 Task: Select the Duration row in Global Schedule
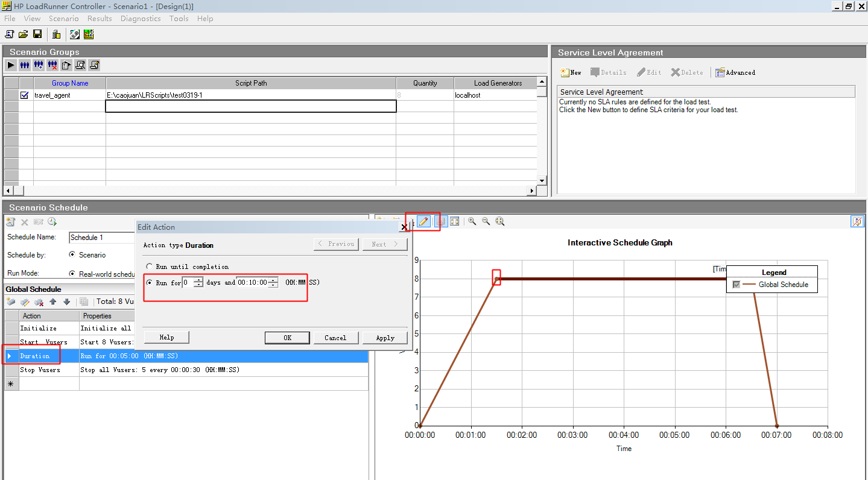(186, 356)
